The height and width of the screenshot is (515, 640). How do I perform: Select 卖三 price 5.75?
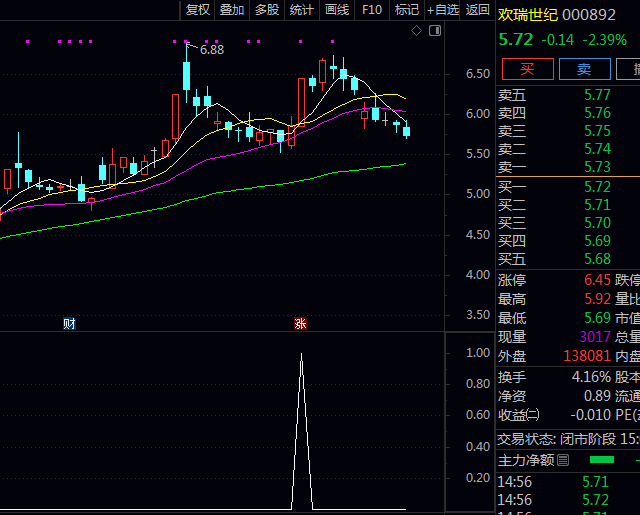tap(597, 131)
